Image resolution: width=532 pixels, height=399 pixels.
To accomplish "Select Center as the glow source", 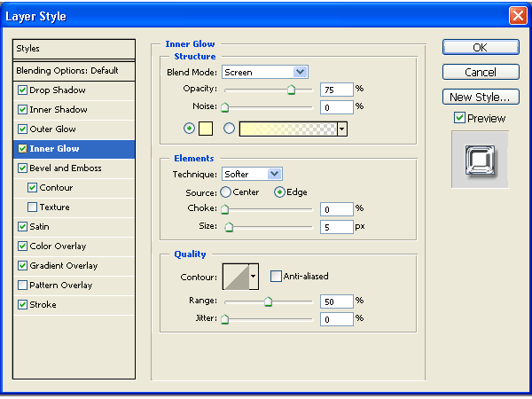I will click(x=225, y=192).
